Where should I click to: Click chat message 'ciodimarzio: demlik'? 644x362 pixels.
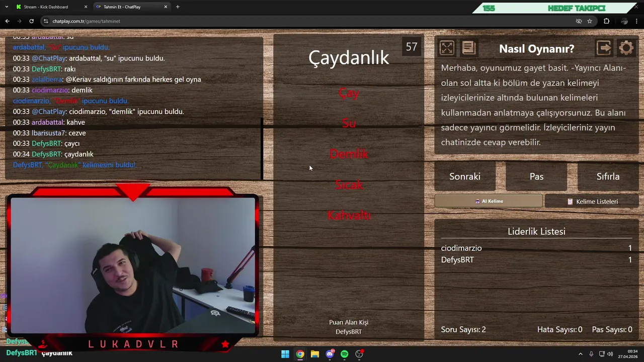click(52, 90)
